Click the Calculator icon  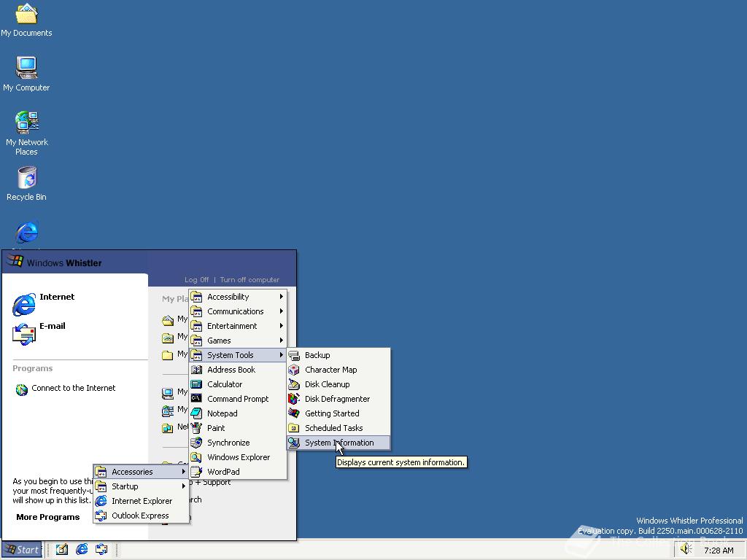[196, 384]
